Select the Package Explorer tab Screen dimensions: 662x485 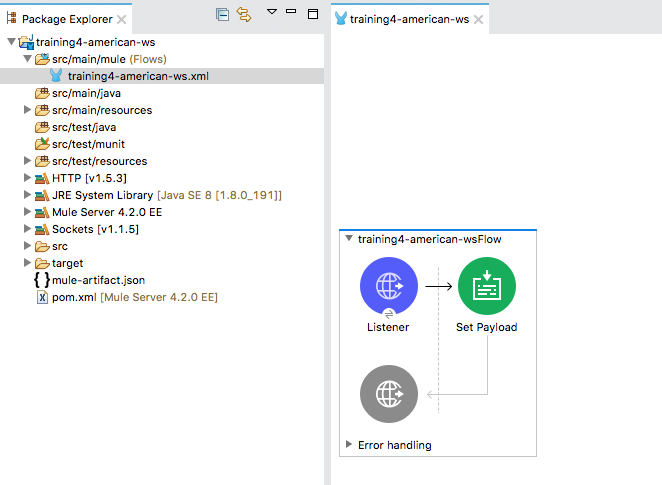pyautogui.click(x=67, y=19)
